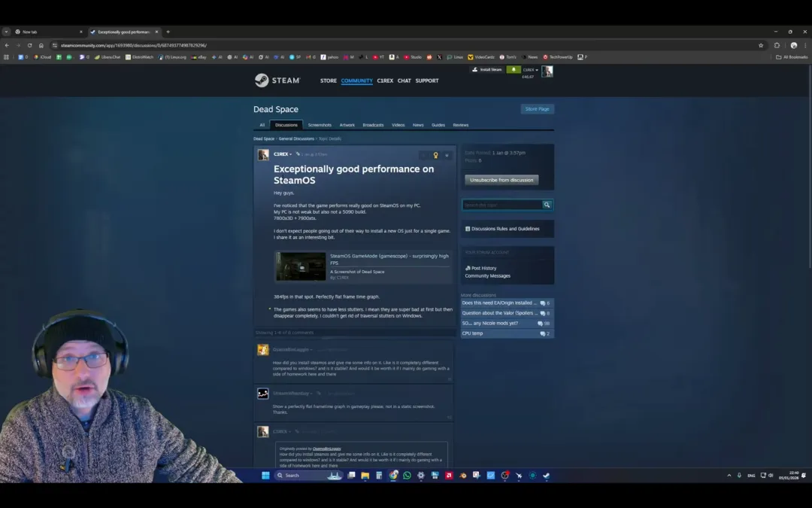Image resolution: width=812 pixels, height=508 pixels.
Task: Switch to the Guides tab
Action: 438,125
